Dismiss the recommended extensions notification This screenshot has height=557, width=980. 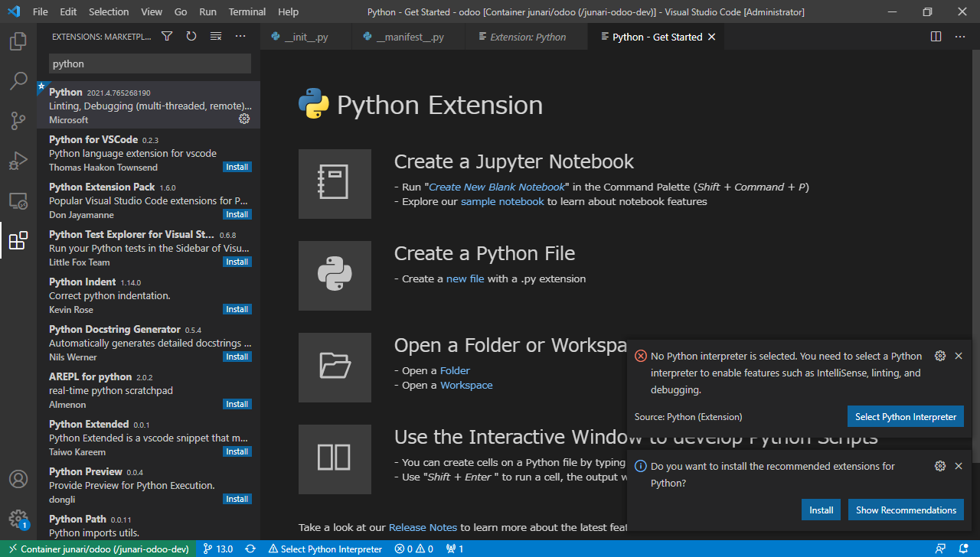point(959,466)
